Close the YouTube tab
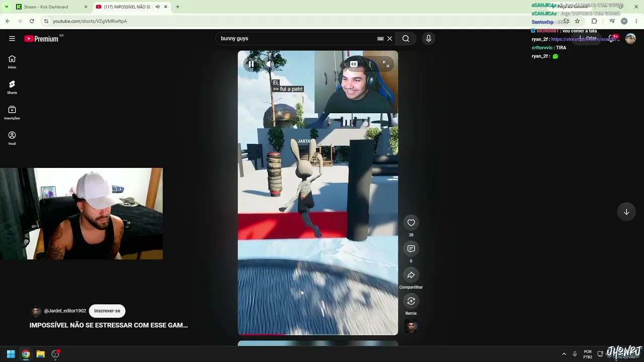The width and height of the screenshot is (644, 362). point(166,7)
